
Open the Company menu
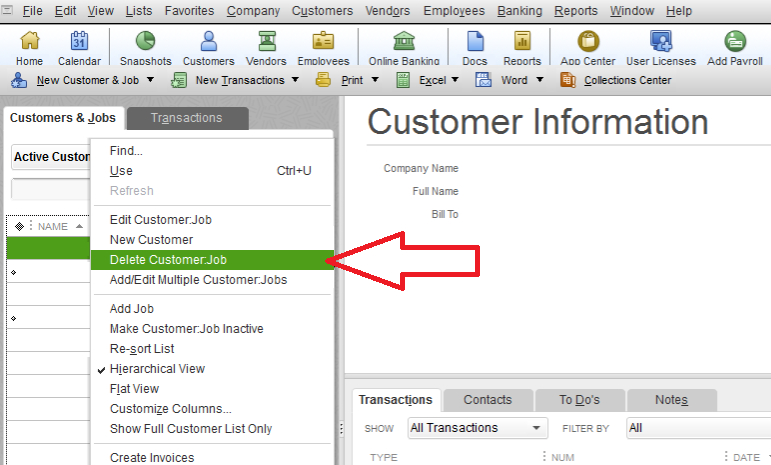pos(253,11)
